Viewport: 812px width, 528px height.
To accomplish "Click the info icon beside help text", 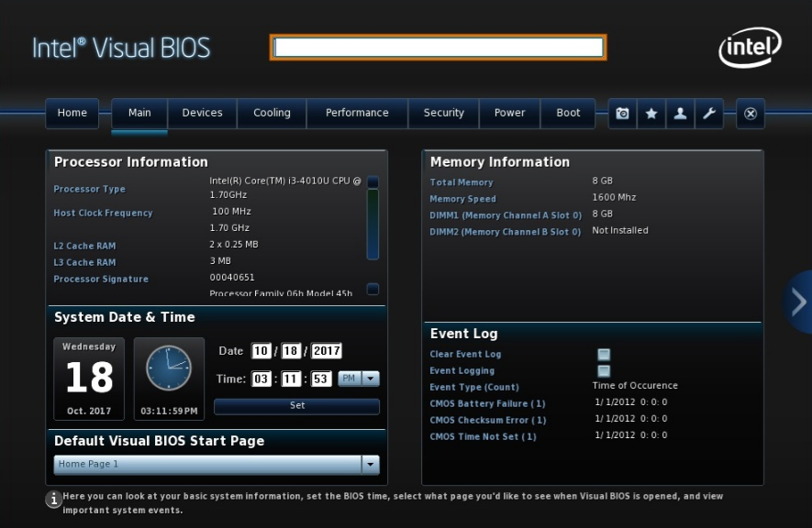I will [54, 500].
